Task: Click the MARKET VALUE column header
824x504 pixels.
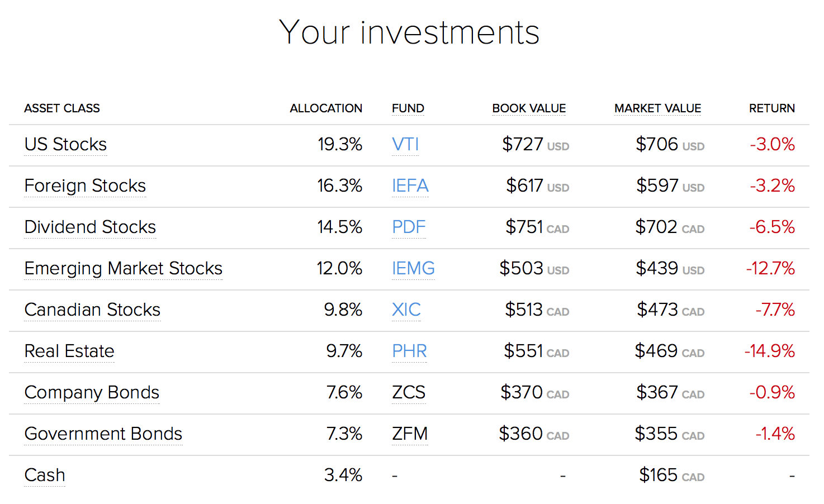Action: [x=657, y=108]
